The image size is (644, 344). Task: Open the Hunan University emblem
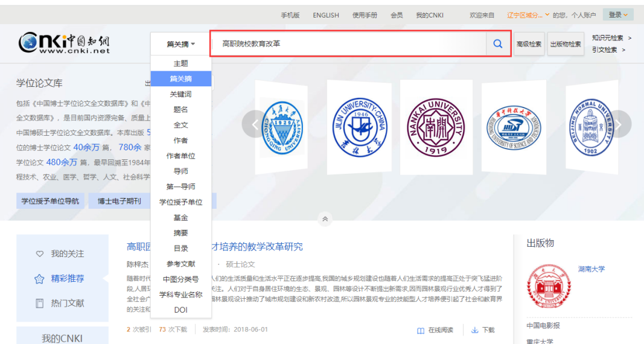click(x=549, y=286)
